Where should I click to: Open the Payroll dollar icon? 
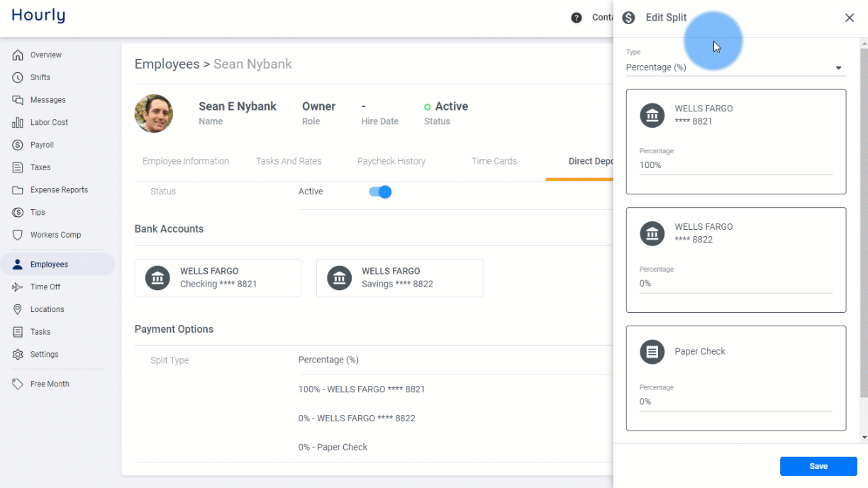point(18,145)
